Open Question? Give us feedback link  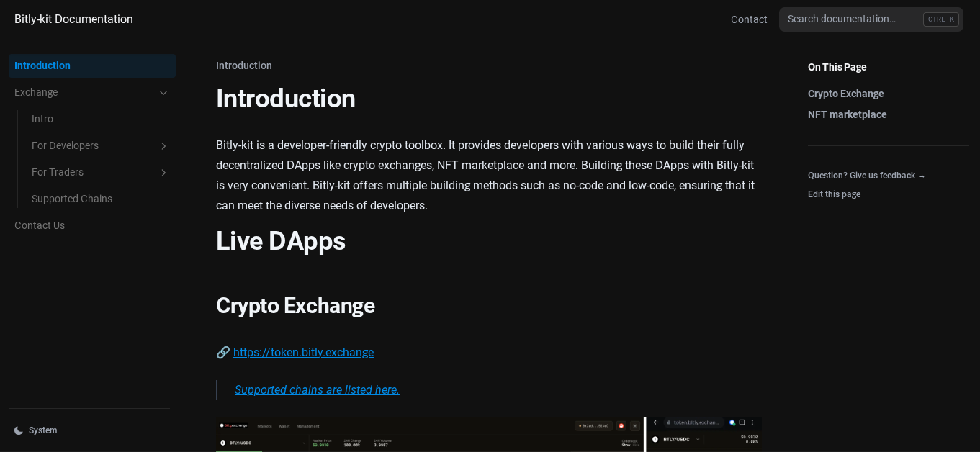click(x=866, y=176)
